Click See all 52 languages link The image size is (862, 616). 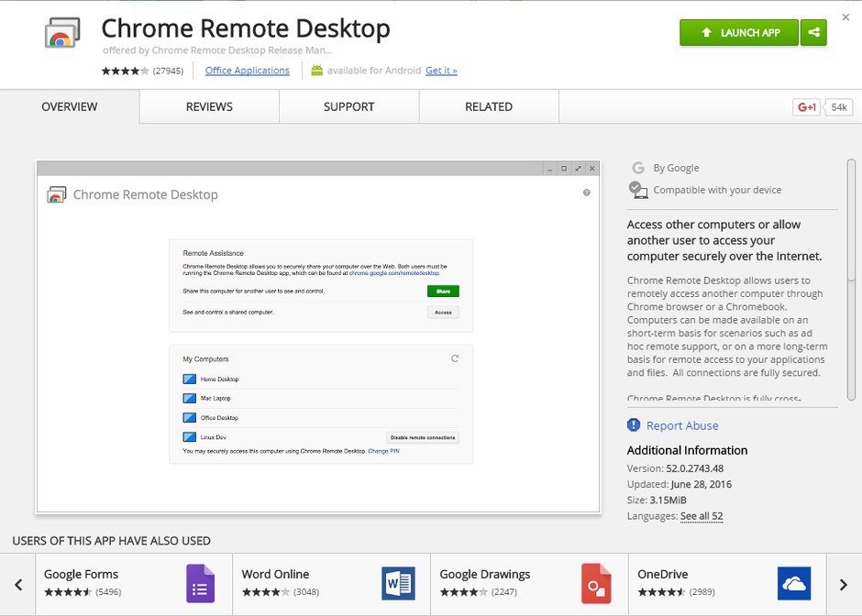pos(702,516)
